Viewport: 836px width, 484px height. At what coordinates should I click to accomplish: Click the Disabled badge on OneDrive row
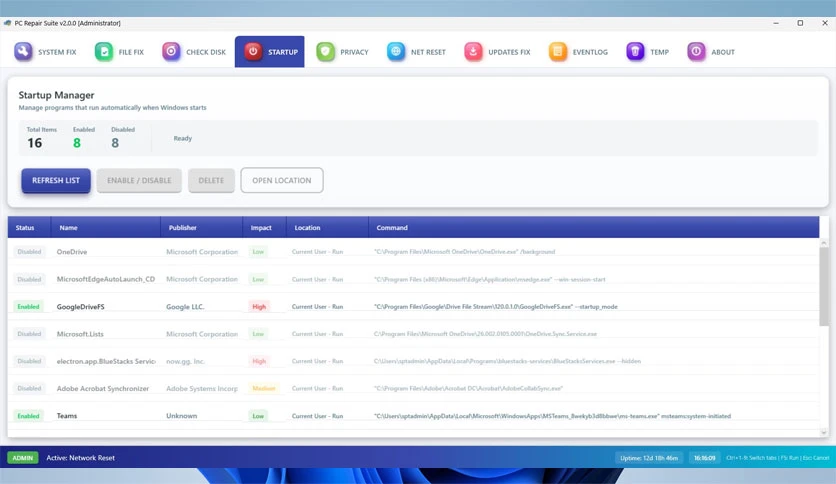(29, 252)
